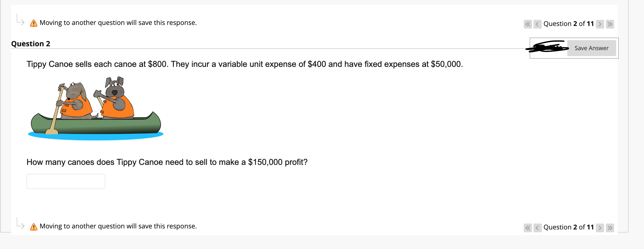Click the bottom warning triangle icon
This screenshot has width=644, height=249.
(x=33, y=226)
